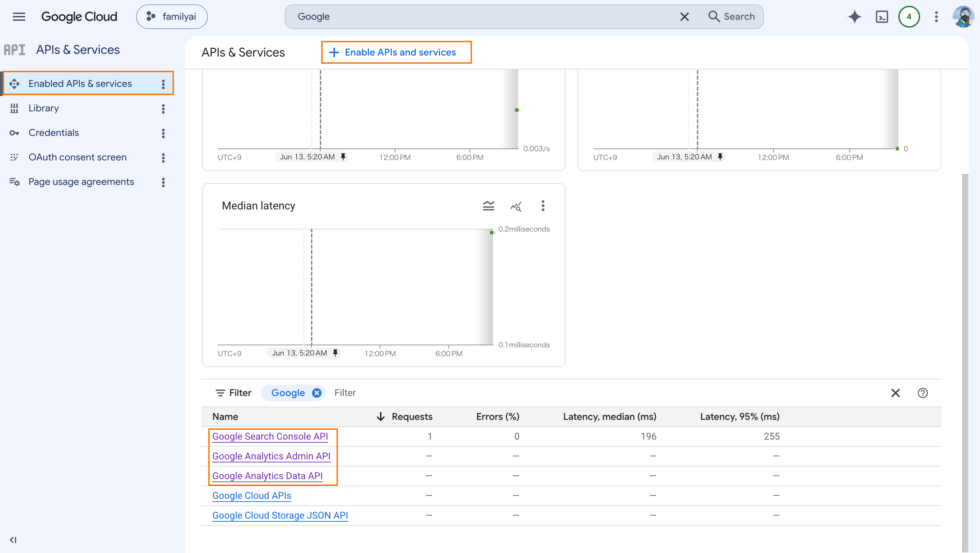This screenshot has height=553, width=980.
Task: Go to Credentials page
Action: (54, 132)
